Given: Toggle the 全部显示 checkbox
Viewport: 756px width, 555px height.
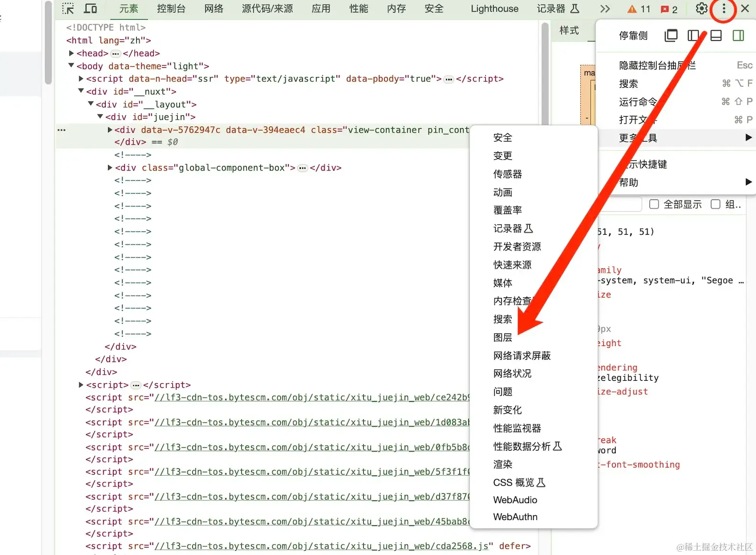Looking at the screenshot, I should [x=654, y=204].
